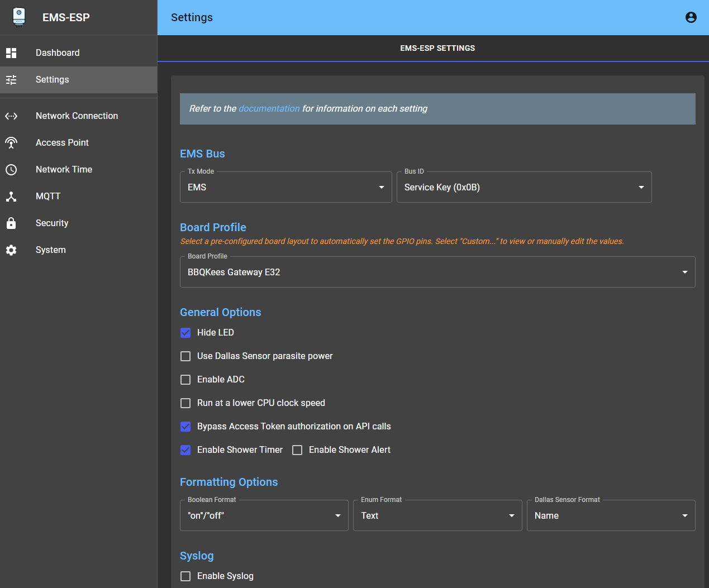Tick the Enable Syslog checkbox
709x588 pixels.
tap(185, 576)
